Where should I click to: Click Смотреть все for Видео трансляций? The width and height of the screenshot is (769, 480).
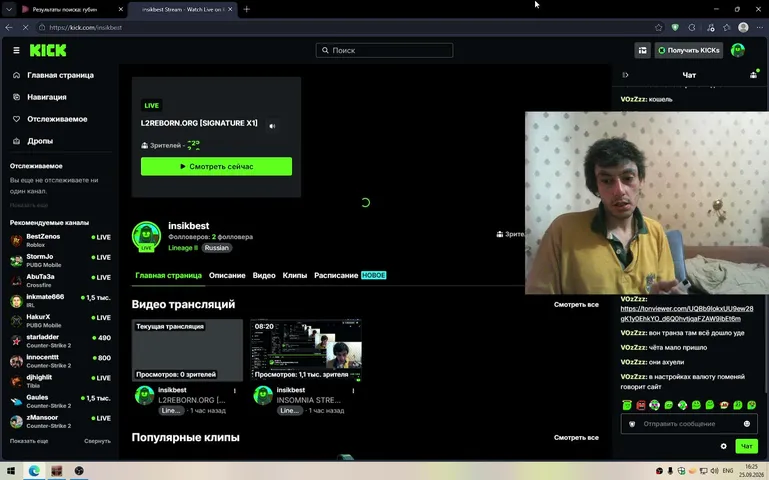576,304
